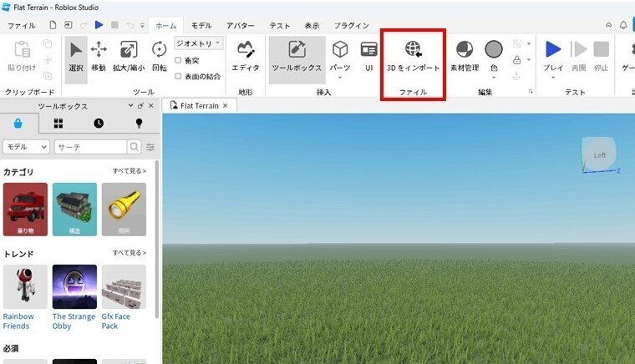
Task: Choose the 拡大/縮小 (Scale) tool
Action: click(129, 58)
